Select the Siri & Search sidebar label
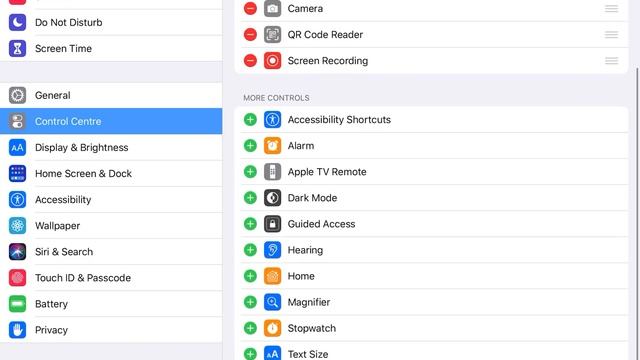This screenshot has height=360, width=640. pos(64,252)
